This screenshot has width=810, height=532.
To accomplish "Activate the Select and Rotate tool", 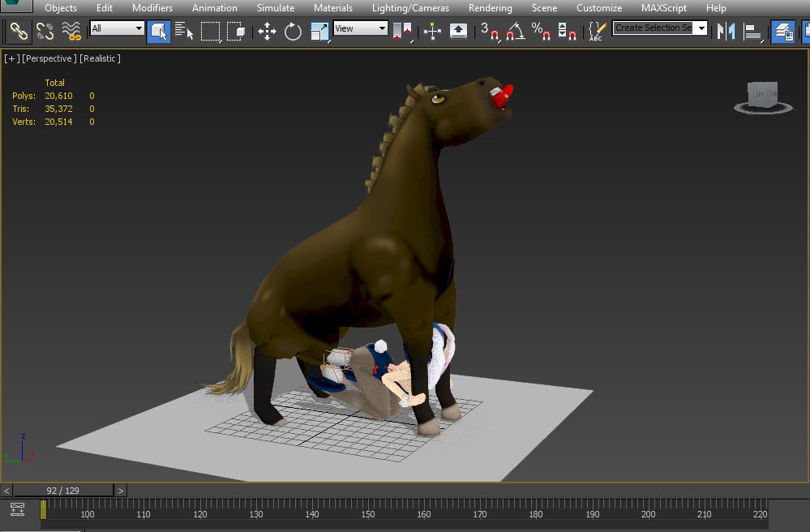I will (293, 32).
